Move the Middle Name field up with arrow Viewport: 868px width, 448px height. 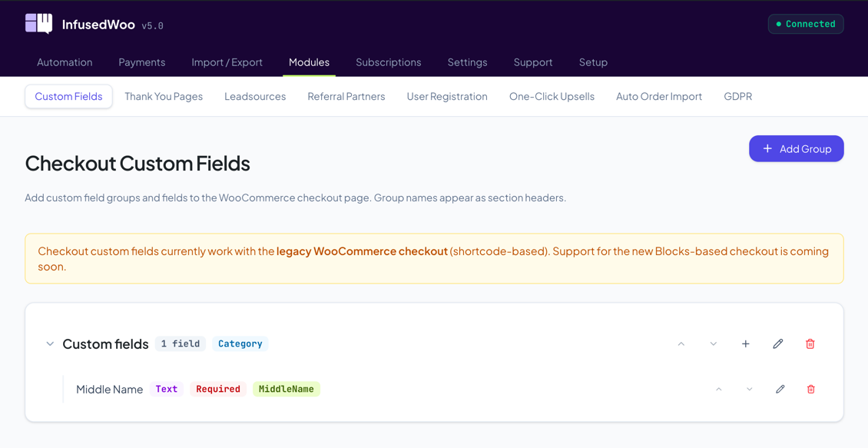pos(719,389)
